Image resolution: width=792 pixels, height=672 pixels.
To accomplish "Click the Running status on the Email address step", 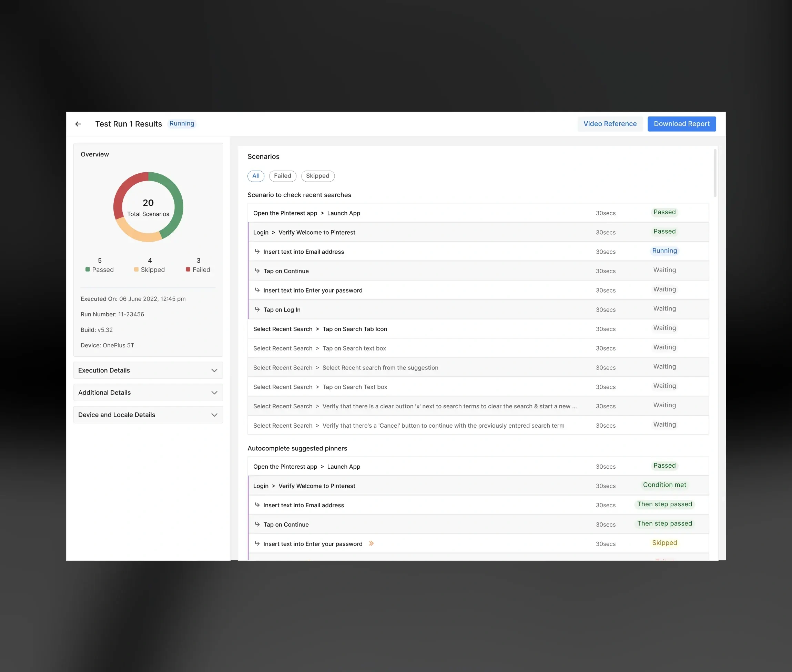I will click(664, 251).
